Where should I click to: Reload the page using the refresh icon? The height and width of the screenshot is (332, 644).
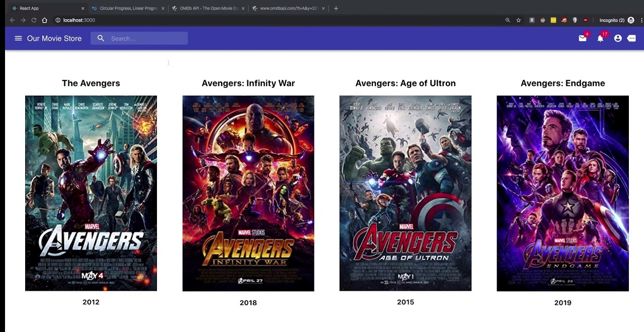[34, 20]
